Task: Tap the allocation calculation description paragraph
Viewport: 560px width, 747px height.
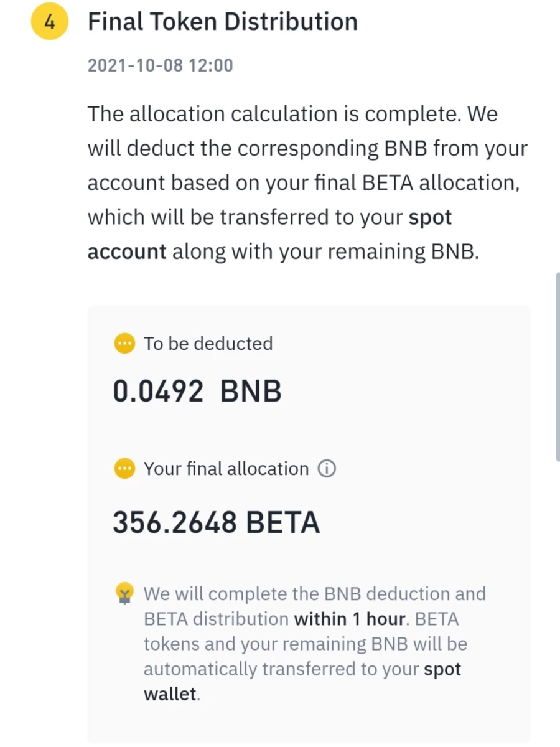Action: coord(307,183)
